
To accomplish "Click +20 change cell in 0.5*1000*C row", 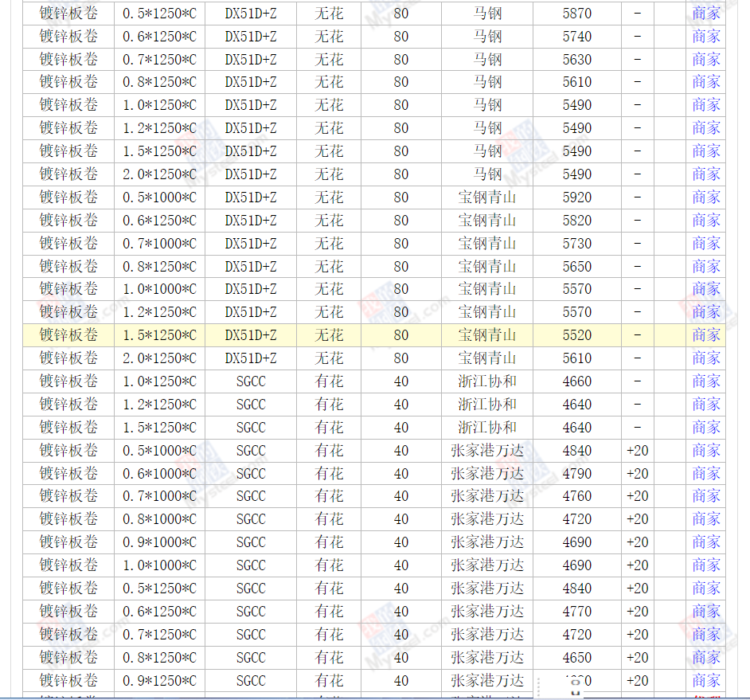I will (x=637, y=451).
